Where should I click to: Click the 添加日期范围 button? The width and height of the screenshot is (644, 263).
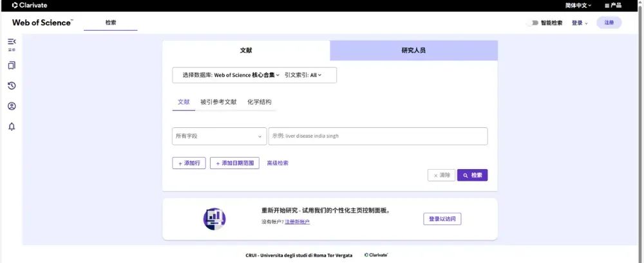pos(234,163)
